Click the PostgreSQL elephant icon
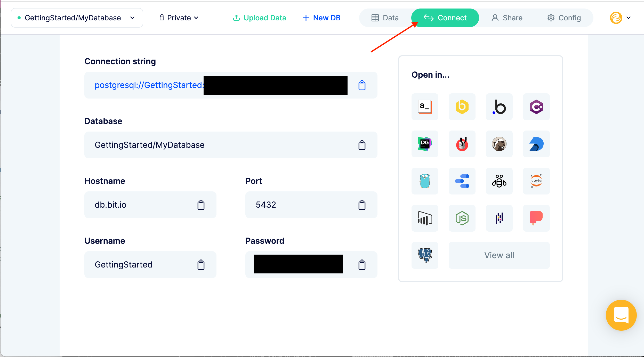This screenshot has width=644, height=357. [x=425, y=255]
